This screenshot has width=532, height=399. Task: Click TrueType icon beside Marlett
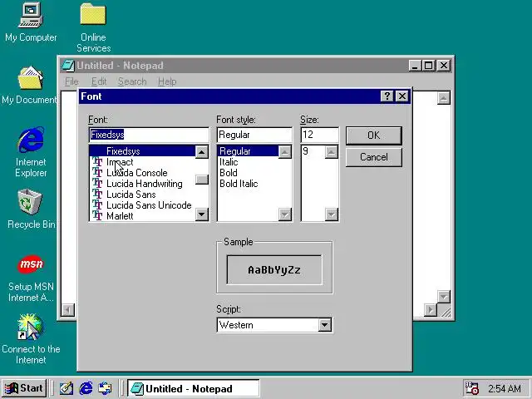tap(97, 216)
